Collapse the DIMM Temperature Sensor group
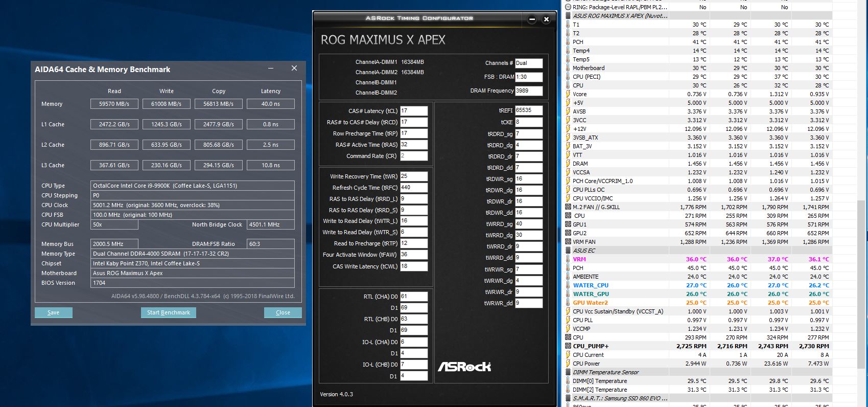The height and width of the screenshot is (407, 868). (x=568, y=372)
